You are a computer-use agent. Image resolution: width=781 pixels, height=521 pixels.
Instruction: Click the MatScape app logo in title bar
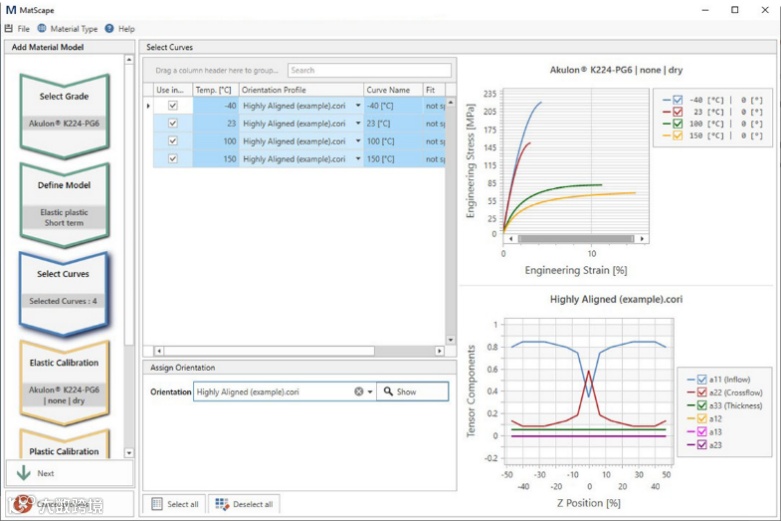click(x=10, y=10)
